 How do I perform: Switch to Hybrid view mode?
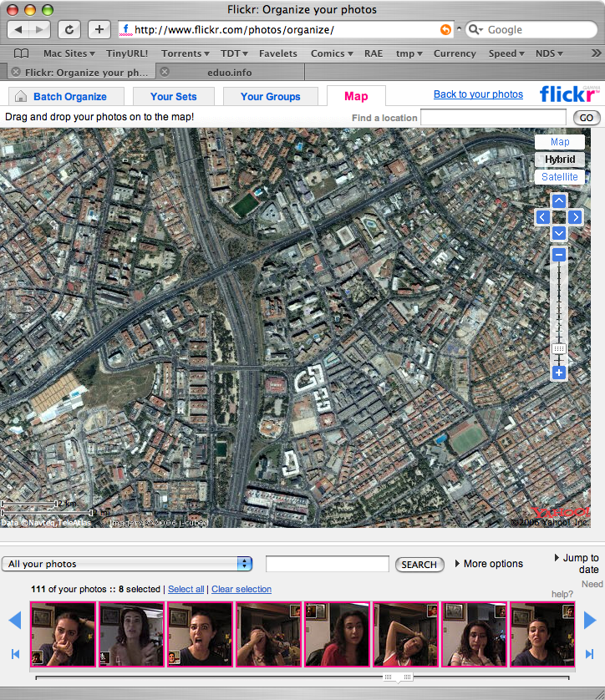point(560,160)
